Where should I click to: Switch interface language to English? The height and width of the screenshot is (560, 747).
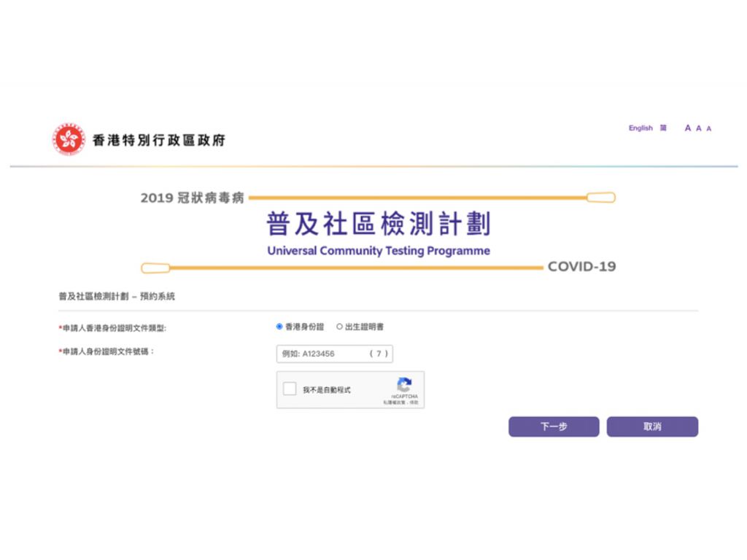(x=640, y=128)
